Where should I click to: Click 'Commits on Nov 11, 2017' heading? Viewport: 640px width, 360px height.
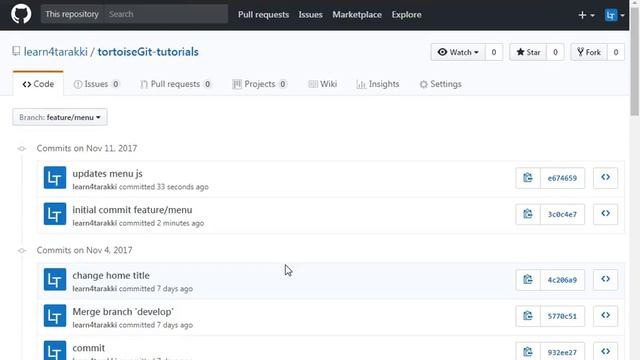click(x=87, y=148)
